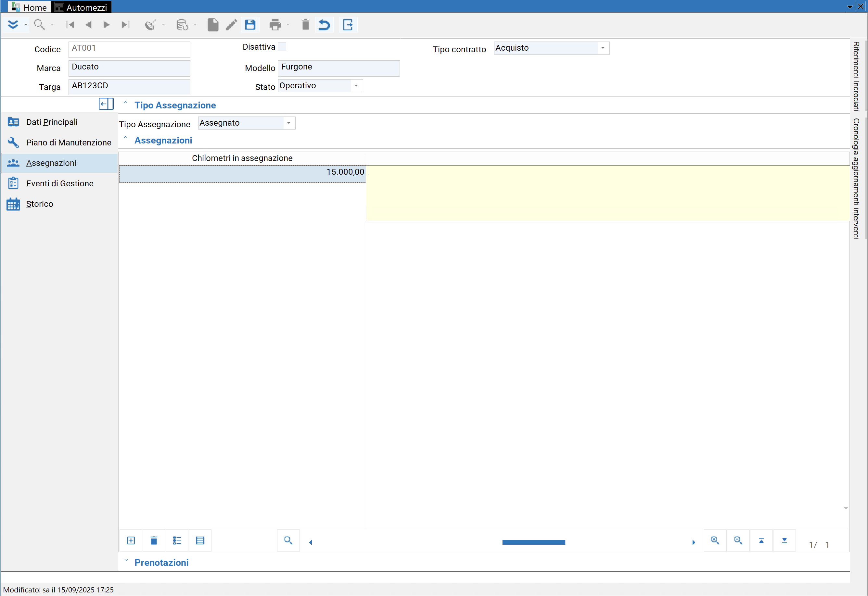This screenshot has height=596, width=868.
Task: Click the radar toolbar icon
Action: [x=150, y=25]
